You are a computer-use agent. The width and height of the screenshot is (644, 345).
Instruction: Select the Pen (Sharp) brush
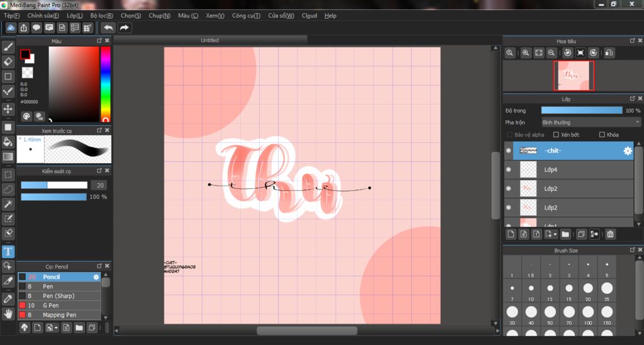(58, 296)
